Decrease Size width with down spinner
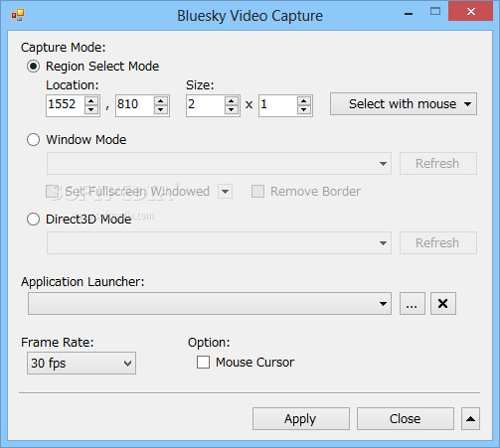 pyautogui.click(x=232, y=110)
